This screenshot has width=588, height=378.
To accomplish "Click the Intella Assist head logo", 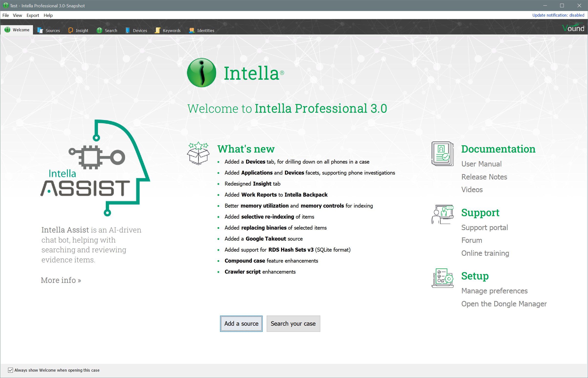I will tap(96, 168).
